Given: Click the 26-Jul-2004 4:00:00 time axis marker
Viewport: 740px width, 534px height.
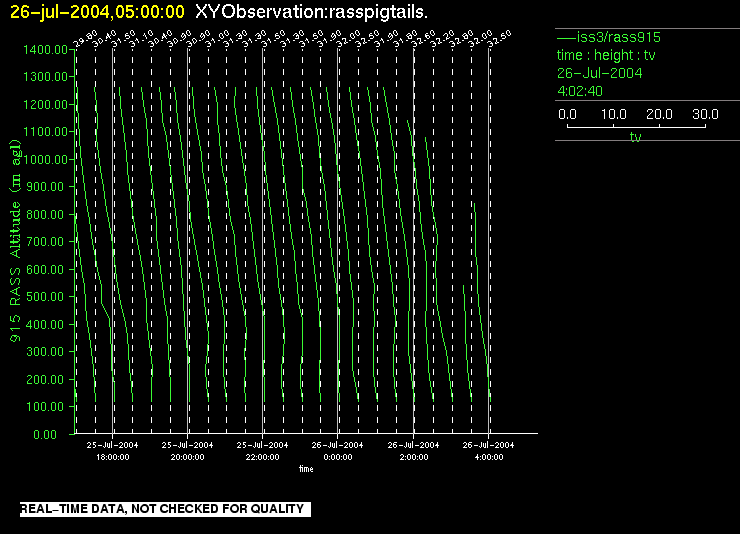Looking at the screenshot, I should pos(488,449).
